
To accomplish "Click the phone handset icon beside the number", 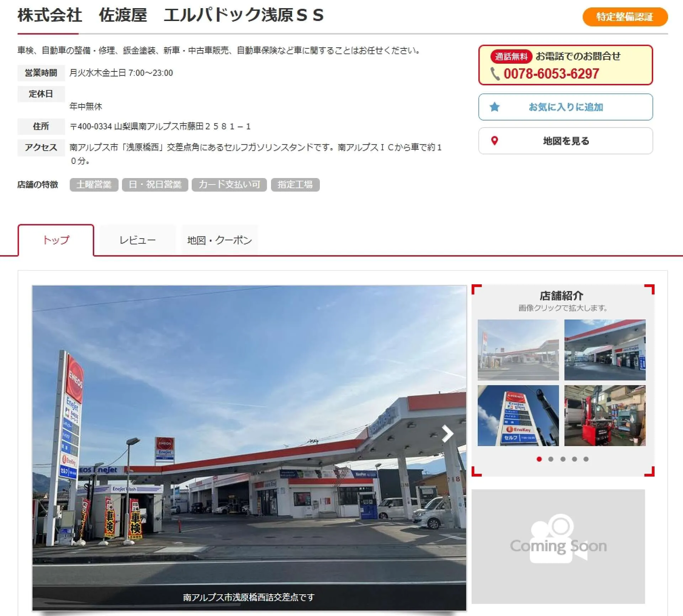I will coord(495,74).
